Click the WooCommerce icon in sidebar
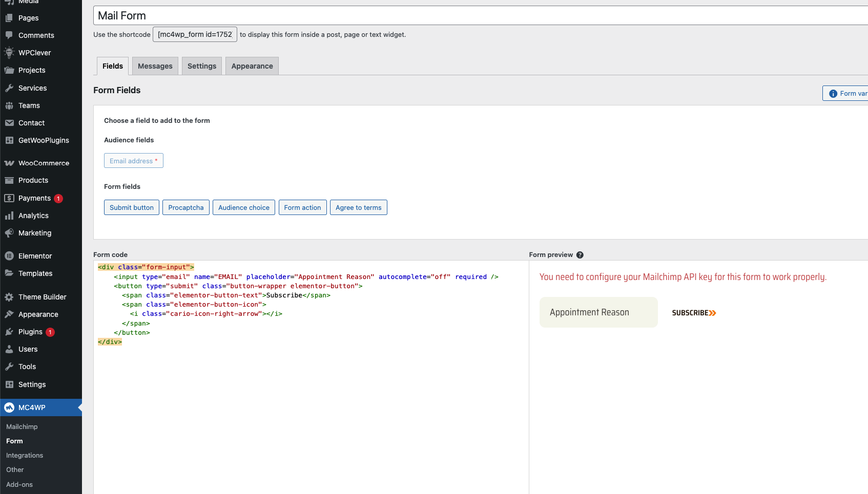Image resolution: width=868 pixels, height=494 pixels. pyautogui.click(x=9, y=163)
